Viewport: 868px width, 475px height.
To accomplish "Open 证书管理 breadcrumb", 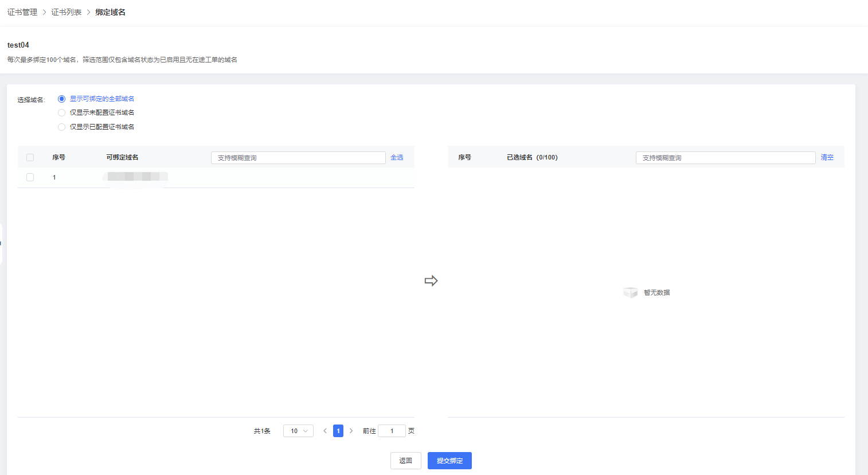I will (x=22, y=12).
